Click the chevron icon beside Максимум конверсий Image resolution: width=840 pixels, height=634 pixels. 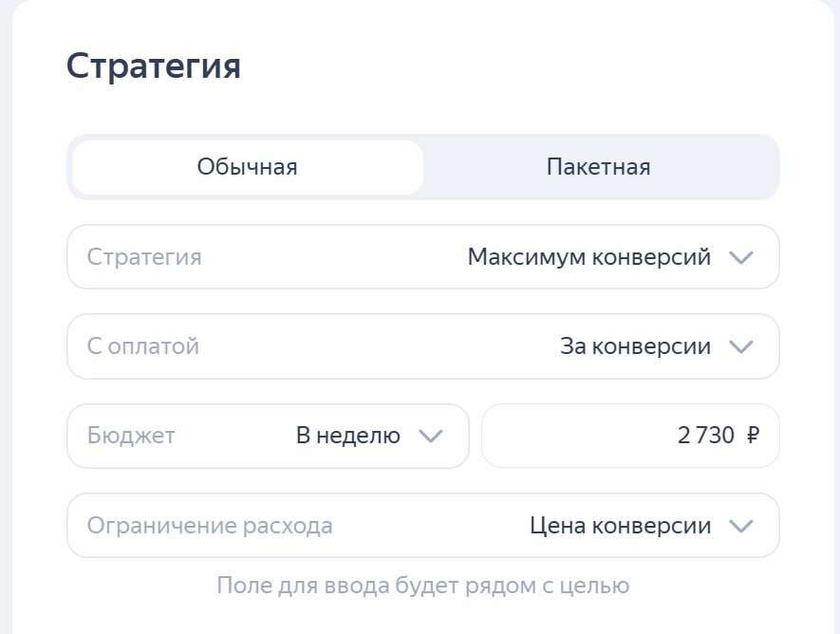pos(740,257)
